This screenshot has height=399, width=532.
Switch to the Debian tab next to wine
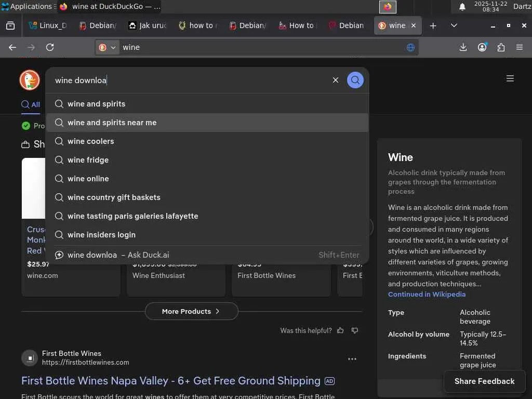tap(348, 26)
